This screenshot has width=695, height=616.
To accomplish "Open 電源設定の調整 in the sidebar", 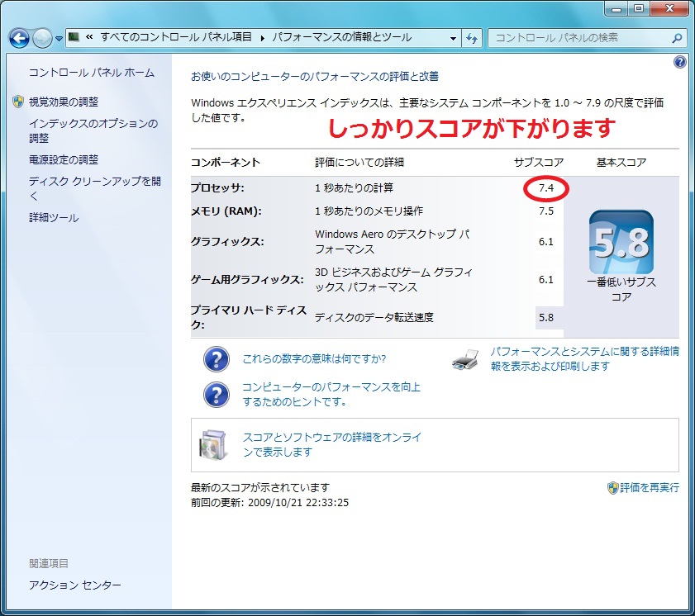I will pos(63,159).
